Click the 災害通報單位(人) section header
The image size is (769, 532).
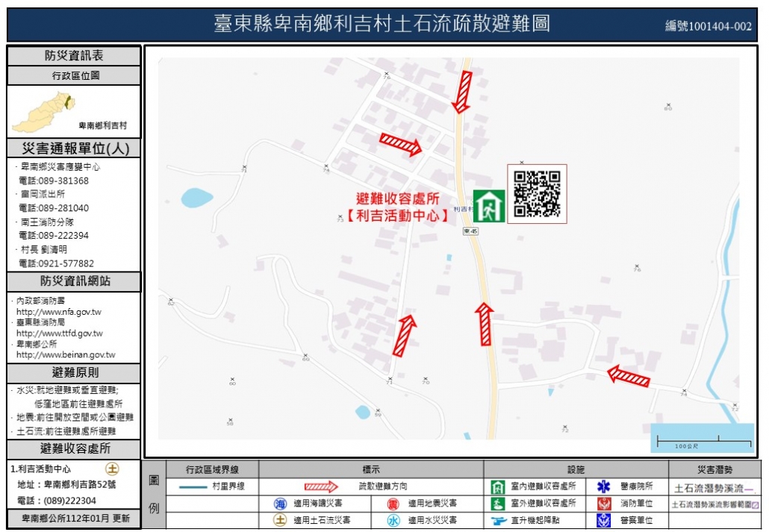pyautogui.click(x=74, y=148)
